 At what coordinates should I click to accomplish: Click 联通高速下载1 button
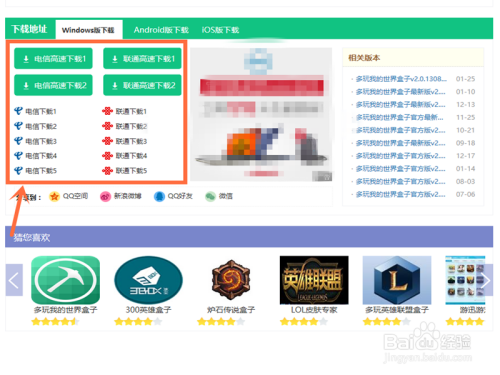tap(142, 59)
